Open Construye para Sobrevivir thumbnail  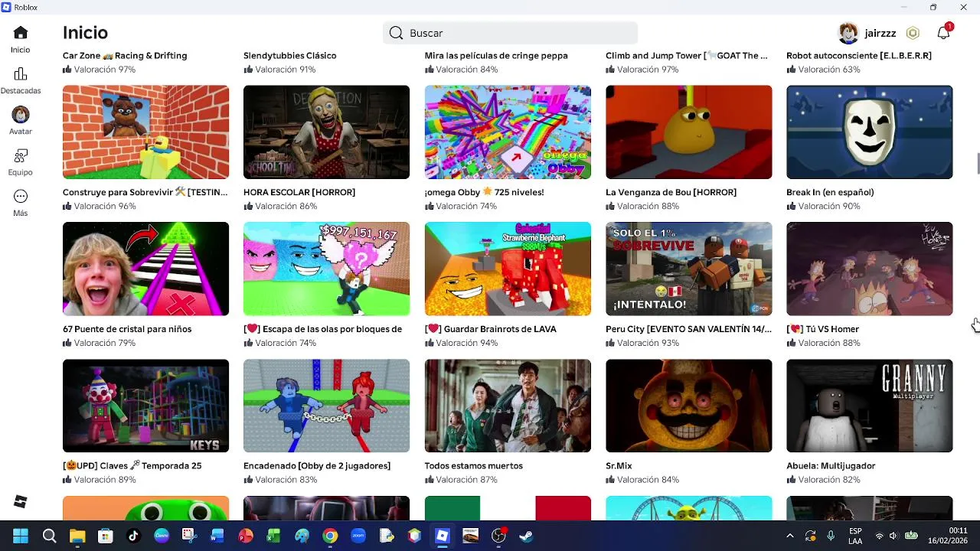[145, 132]
